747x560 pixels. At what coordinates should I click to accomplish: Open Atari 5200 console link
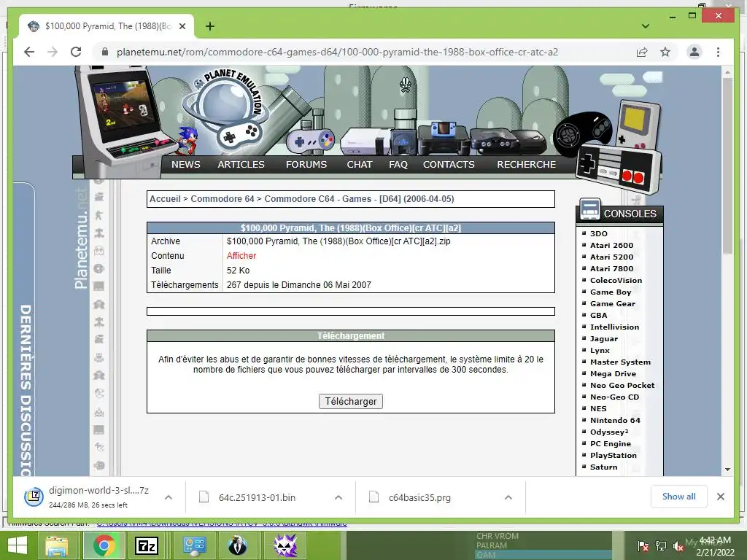click(612, 257)
